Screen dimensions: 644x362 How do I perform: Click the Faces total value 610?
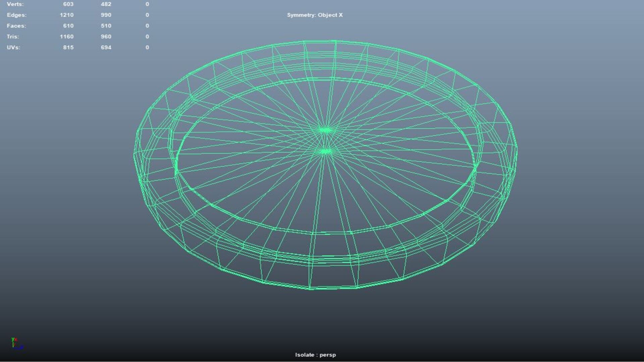[x=68, y=25]
